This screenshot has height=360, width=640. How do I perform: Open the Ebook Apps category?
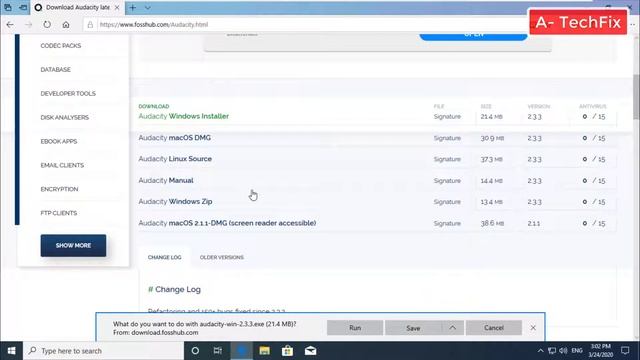(59, 141)
